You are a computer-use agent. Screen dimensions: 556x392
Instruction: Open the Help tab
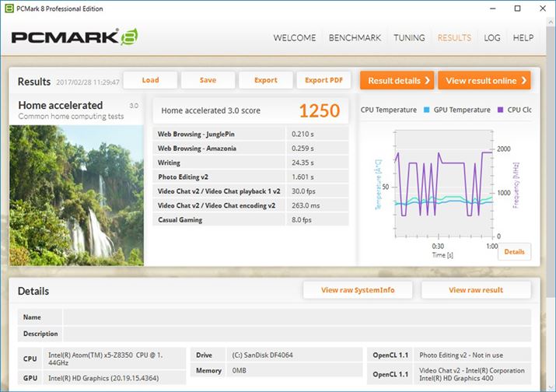click(x=523, y=37)
